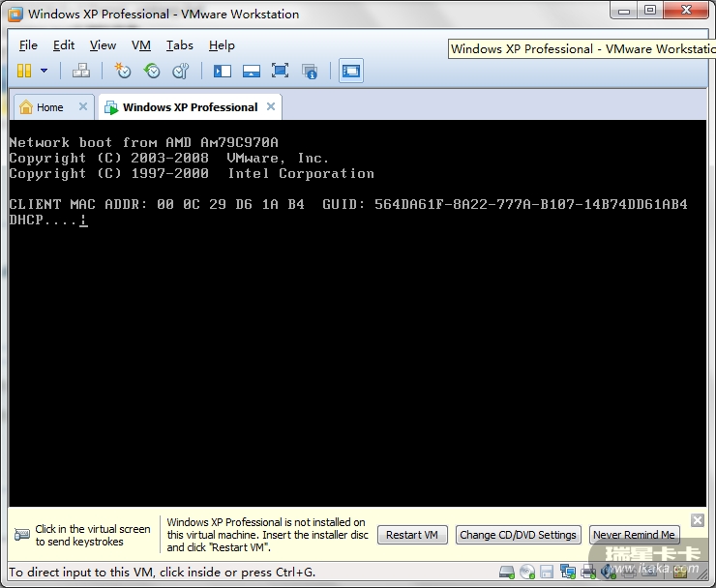
Task: Show or hide the library sidebar
Action: tap(223, 71)
